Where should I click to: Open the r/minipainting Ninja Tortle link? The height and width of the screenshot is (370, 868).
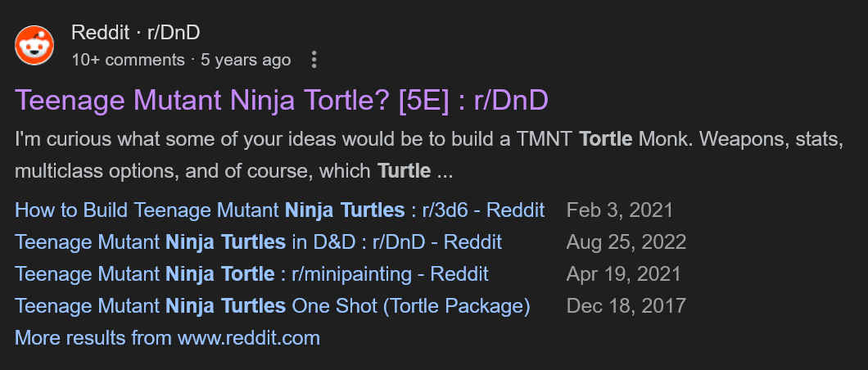tap(251, 273)
